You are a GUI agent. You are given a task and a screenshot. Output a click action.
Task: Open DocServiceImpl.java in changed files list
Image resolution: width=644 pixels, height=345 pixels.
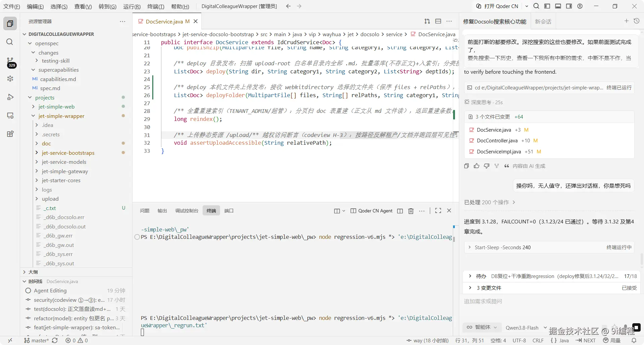click(499, 152)
